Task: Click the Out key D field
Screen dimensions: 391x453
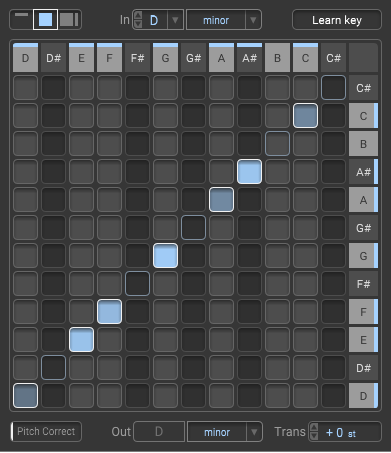Action: coord(159,432)
